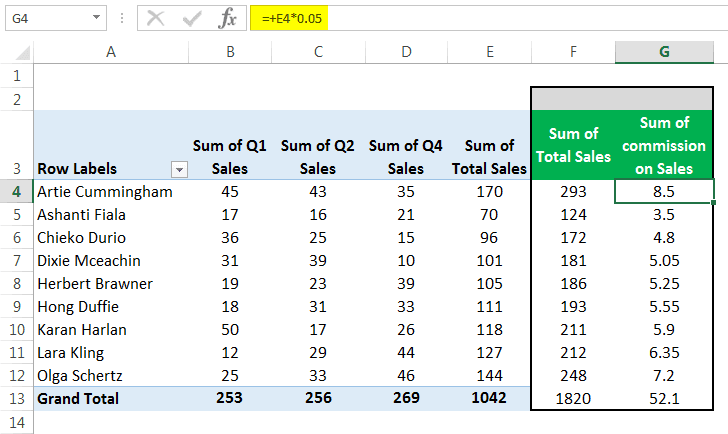The image size is (728, 434).
Task: Select column F header
Action: pyautogui.click(x=573, y=52)
